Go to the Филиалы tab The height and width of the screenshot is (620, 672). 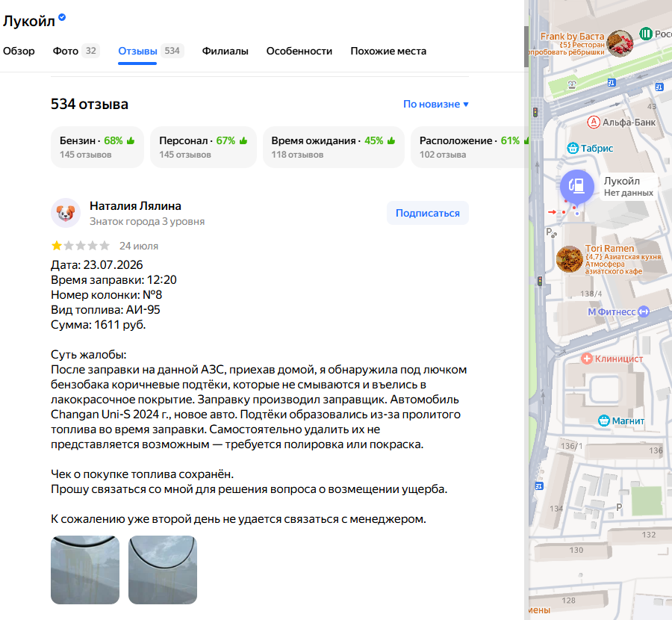click(x=225, y=51)
